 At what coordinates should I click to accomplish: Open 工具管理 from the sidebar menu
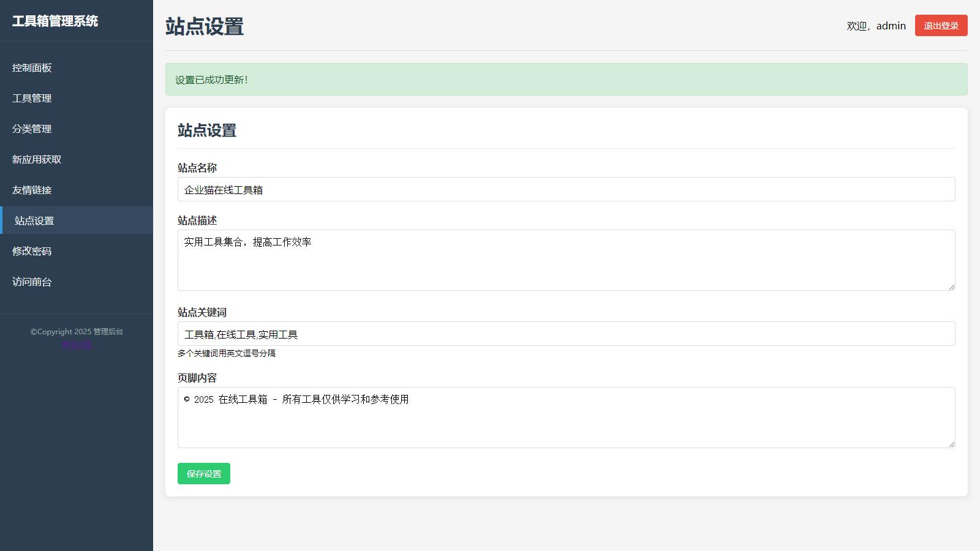[31, 98]
